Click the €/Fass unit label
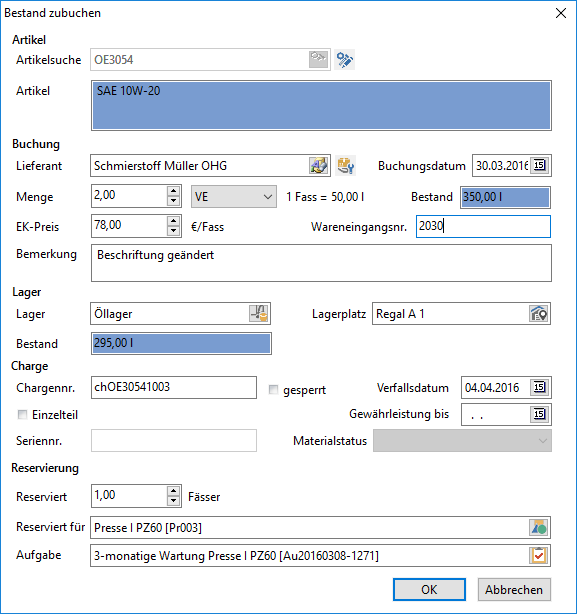577x614 pixels. (207, 227)
